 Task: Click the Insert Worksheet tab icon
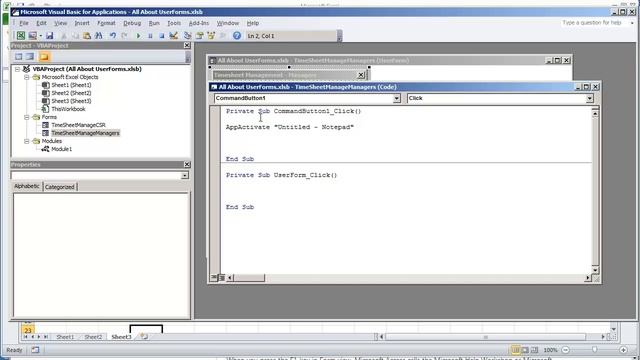144,337
